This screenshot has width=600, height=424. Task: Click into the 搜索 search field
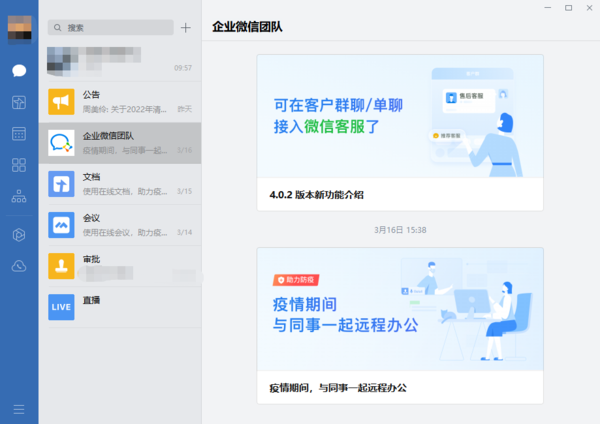[110, 28]
